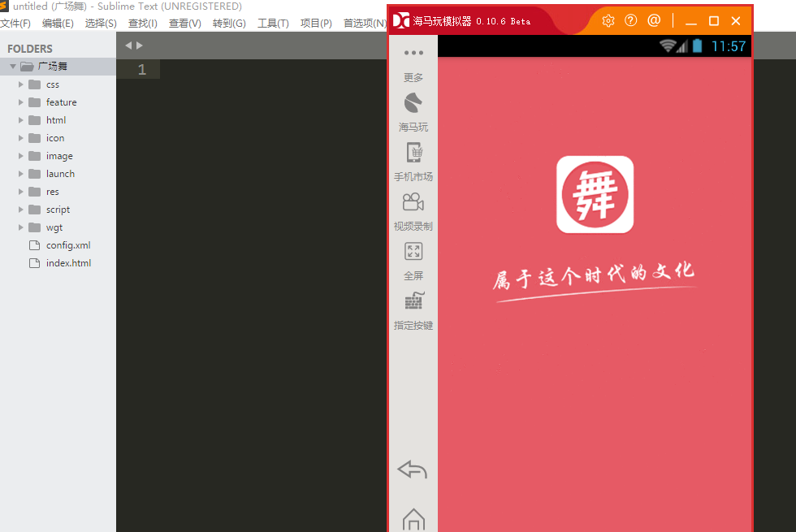This screenshot has width=796, height=532.
Task: Click the help question mark icon
Action: click(x=630, y=20)
